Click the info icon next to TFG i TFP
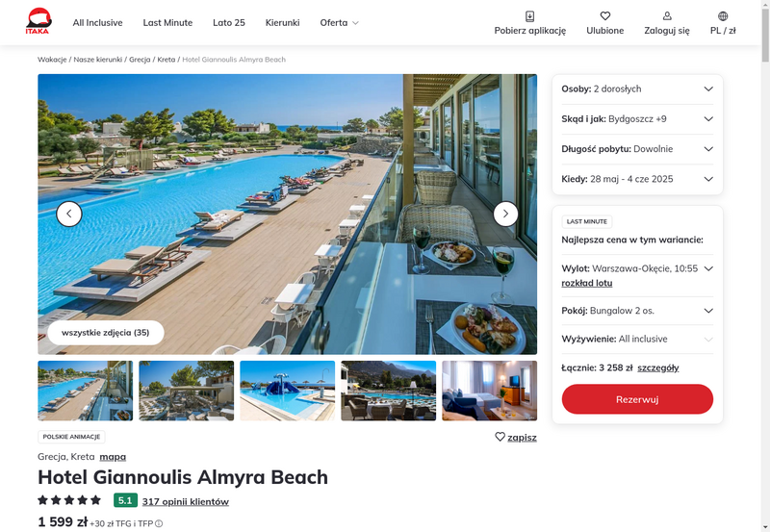The width and height of the screenshot is (770, 532). coord(159,523)
